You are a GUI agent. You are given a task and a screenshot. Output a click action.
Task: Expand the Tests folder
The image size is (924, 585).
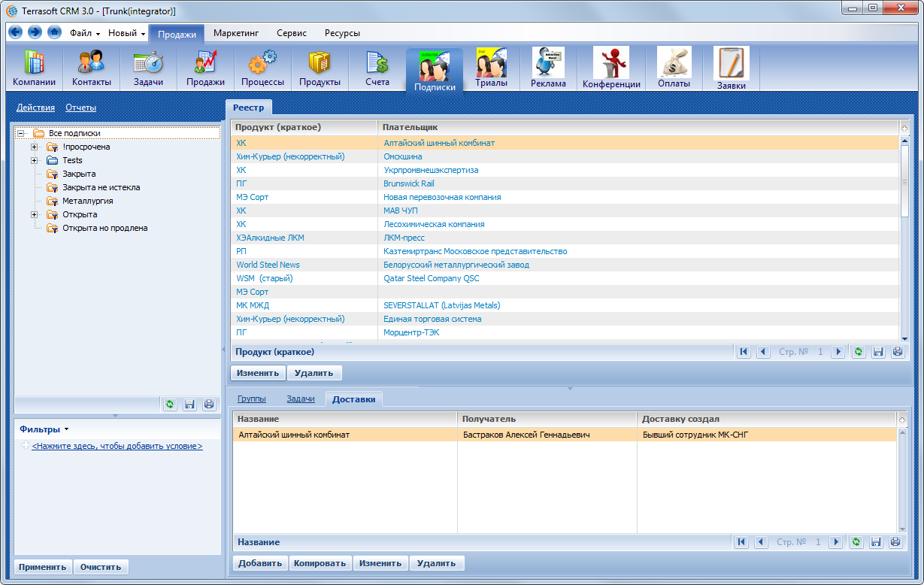(x=34, y=160)
